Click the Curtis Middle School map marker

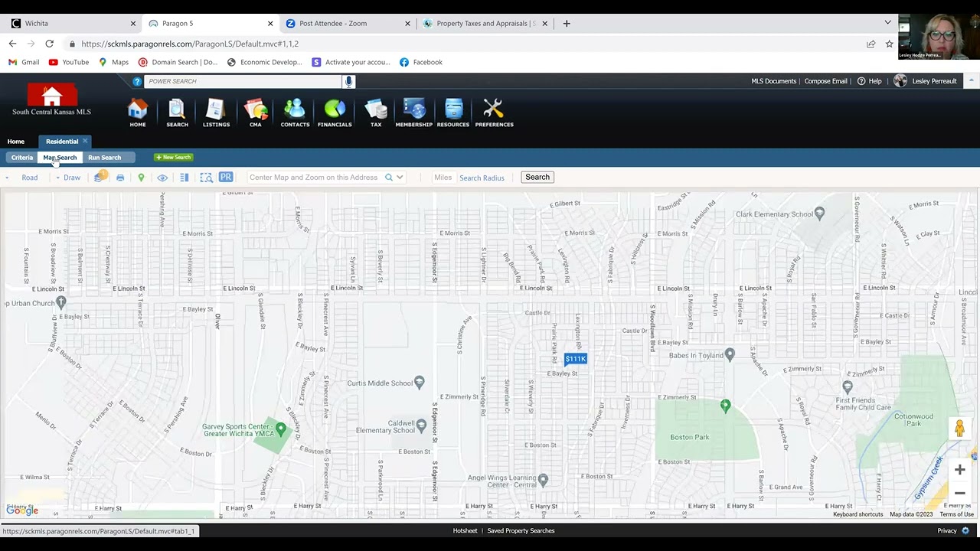[x=419, y=383]
